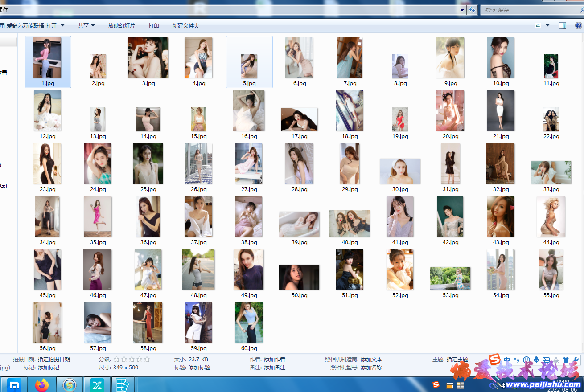Image resolution: width=584 pixels, height=392 pixels.
Task: Click the microphone icon on IME toolbar
Action: [x=536, y=359]
